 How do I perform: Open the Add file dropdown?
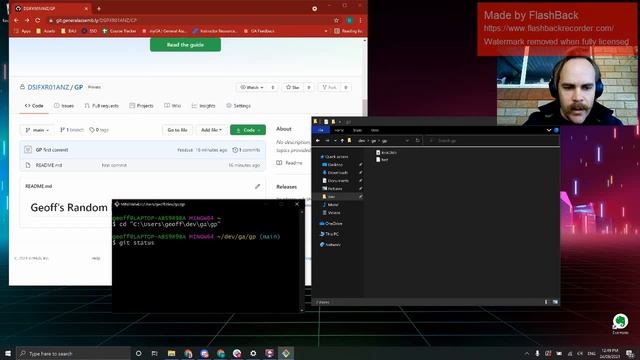[x=211, y=130]
